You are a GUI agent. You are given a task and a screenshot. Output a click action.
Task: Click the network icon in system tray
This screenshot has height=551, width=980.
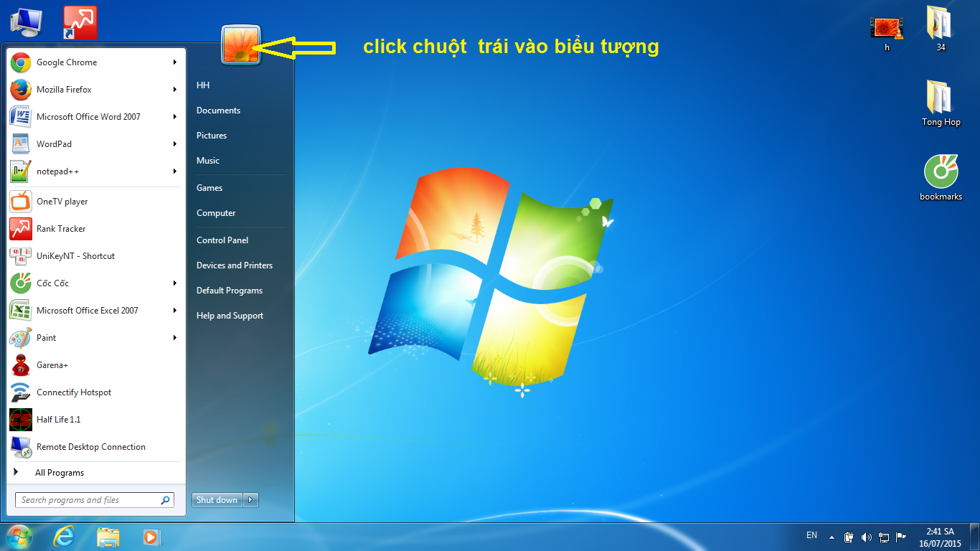(x=884, y=537)
